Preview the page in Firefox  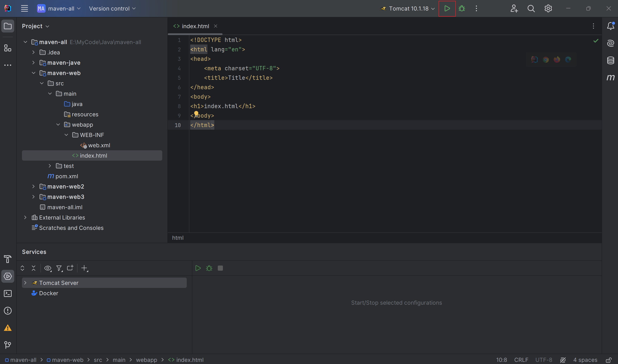point(557,60)
